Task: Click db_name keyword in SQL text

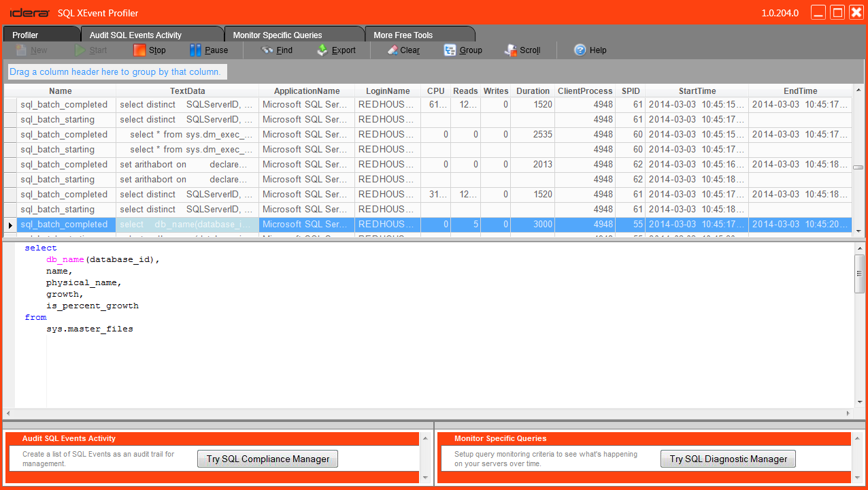Action: (65, 260)
